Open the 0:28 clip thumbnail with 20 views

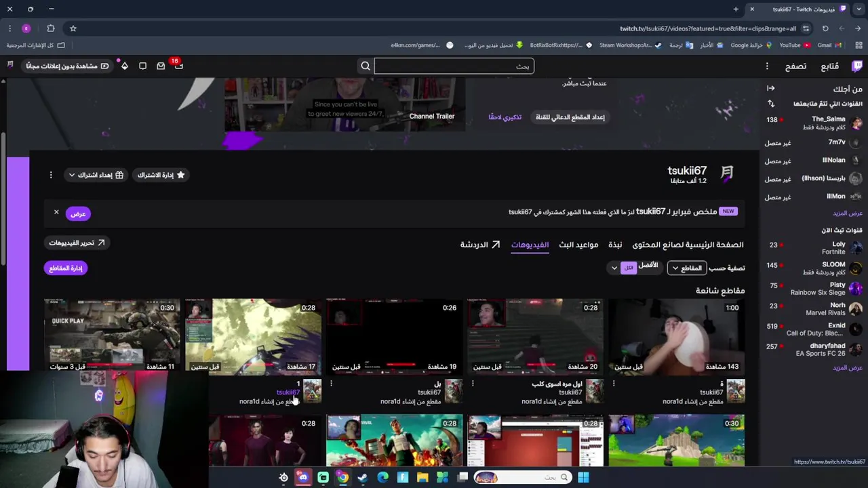coord(535,336)
